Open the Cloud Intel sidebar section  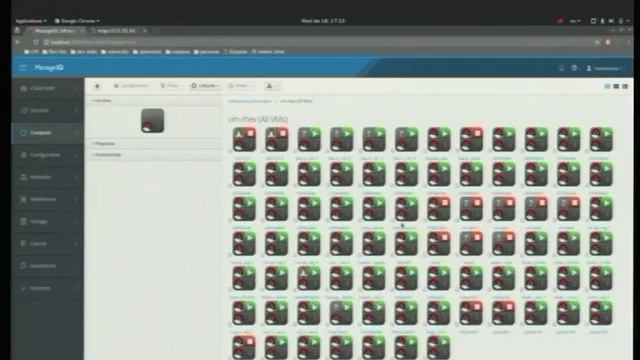[48, 88]
